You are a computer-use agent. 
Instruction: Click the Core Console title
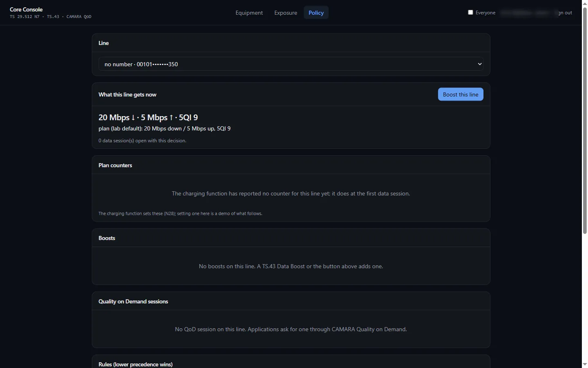[26, 9]
